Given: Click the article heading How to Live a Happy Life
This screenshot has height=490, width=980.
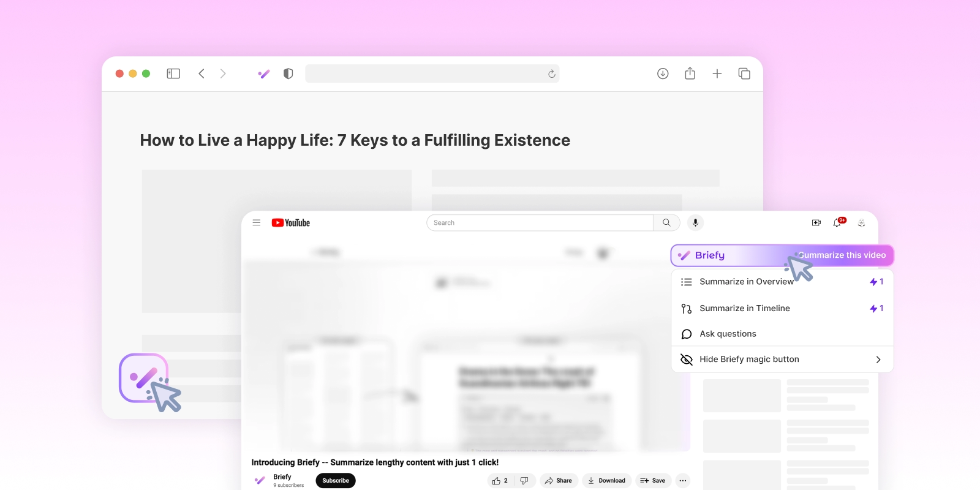Looking at the screenshot, I should click(x=355, y=140).
